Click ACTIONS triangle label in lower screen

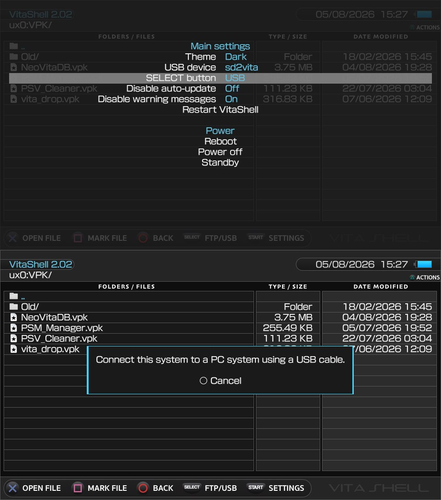pos(425,277)
